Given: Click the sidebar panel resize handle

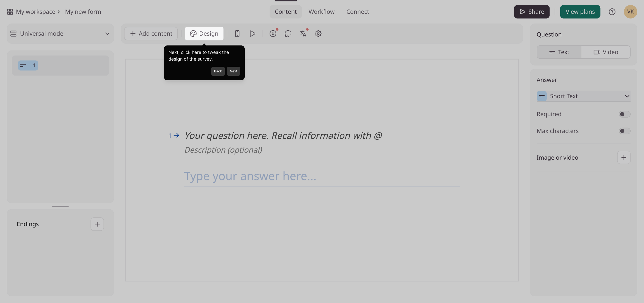Looking at the screenshot, I should click(x=60, y=206).
